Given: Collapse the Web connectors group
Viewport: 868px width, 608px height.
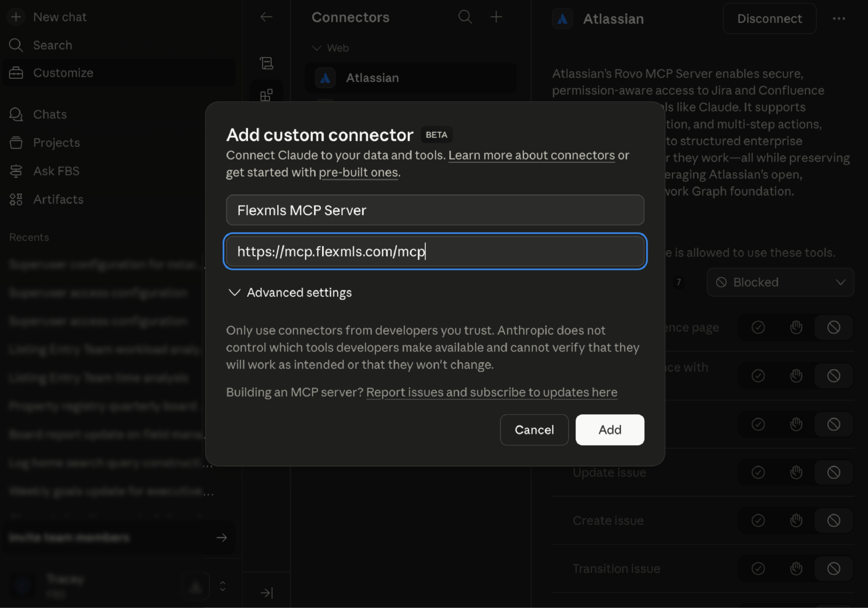Looking at the screenshot, I should coord(331,48).
